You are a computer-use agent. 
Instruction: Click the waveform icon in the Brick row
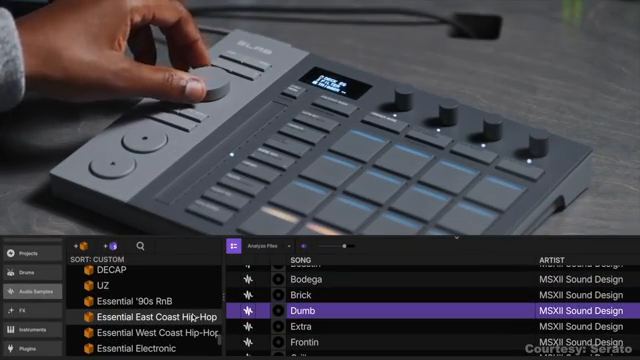(x=248, y=295)
